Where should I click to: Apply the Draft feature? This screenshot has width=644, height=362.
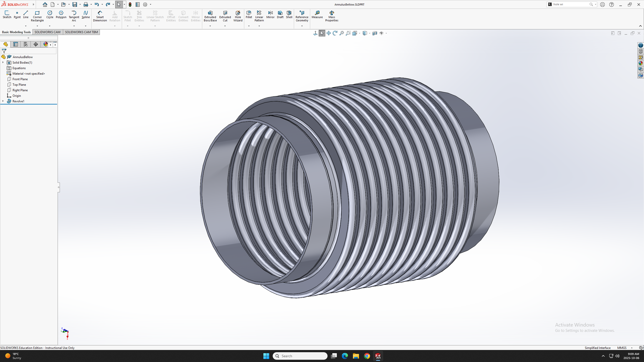coord(280,15)
